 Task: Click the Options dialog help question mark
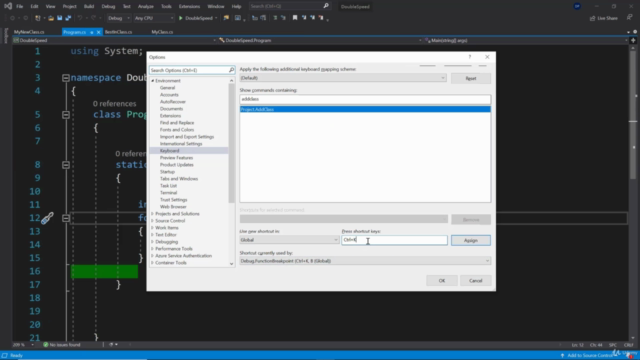click(x=470, y=57)
